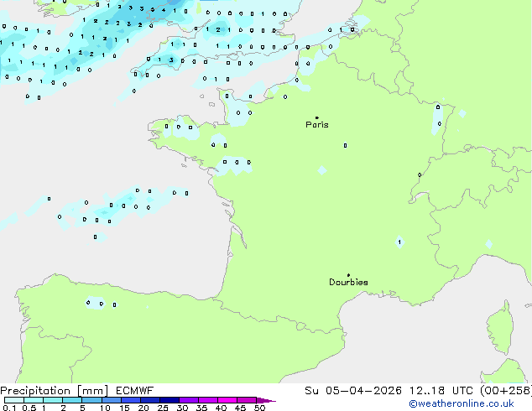
Task: Open the weatheronline.co.uk copyright link
Action: [x=462, y=403]
